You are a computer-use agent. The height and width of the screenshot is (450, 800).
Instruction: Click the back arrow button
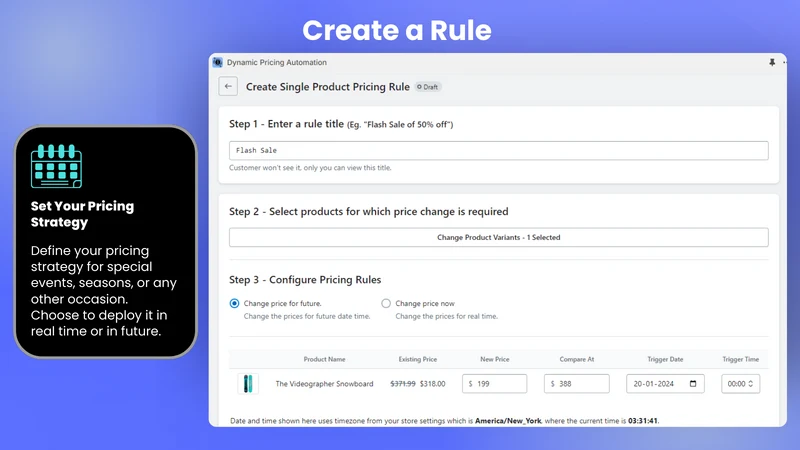click(228, 86)
